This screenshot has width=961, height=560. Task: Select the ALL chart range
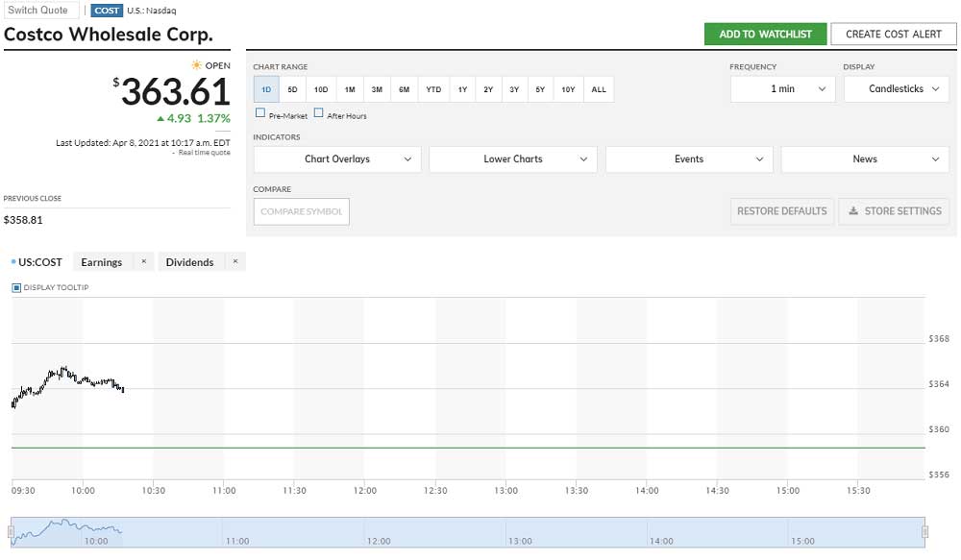click(x=599, y=89)
